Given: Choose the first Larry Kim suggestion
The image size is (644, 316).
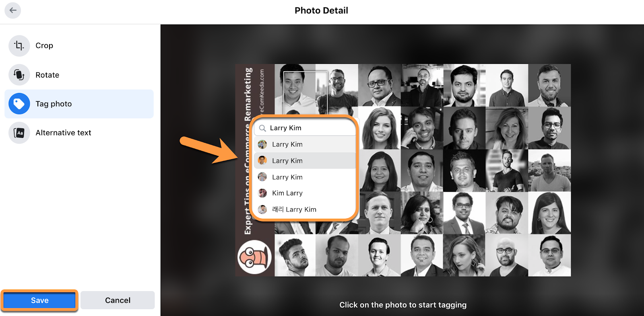Looking at the screenshot, I should 305,144.
